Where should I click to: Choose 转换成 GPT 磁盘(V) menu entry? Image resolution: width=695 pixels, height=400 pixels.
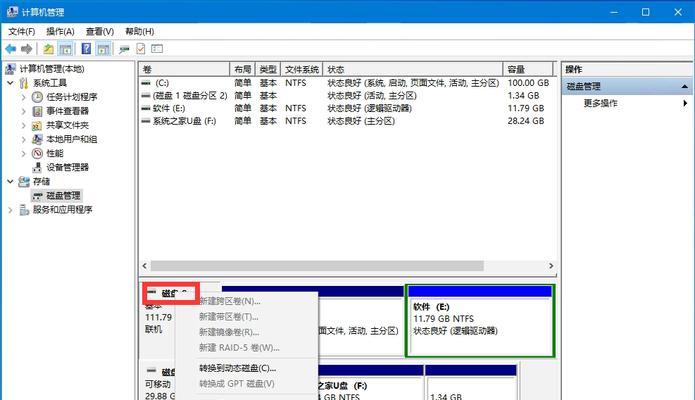tap(247, 384)
